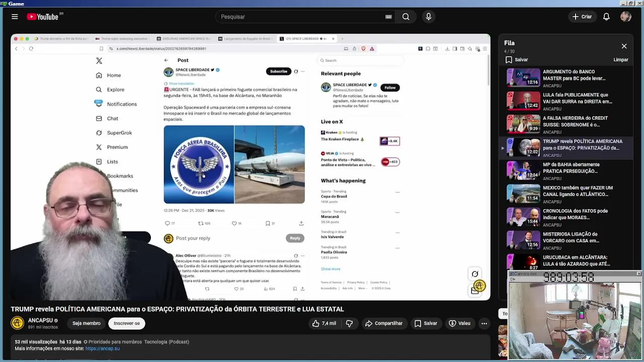
Task: Open the notifications bell
Action: [606, 17]
